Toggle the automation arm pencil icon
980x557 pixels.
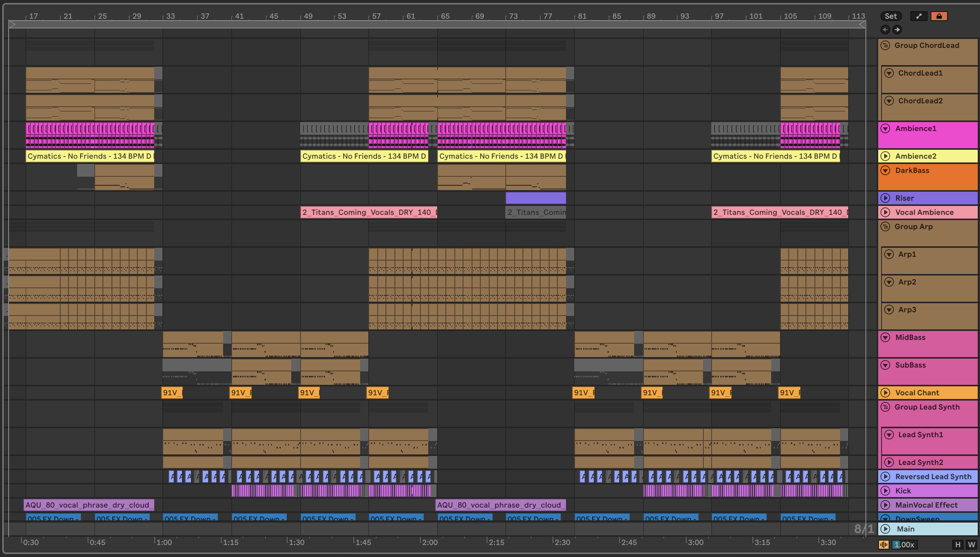919,16
